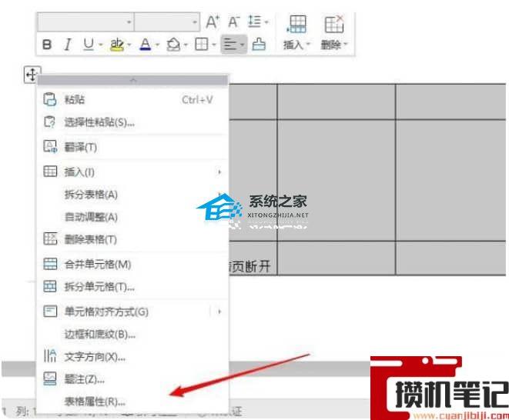Click the caption picture icon
Viewport: 509px width, 420px height.
[50, 378]
